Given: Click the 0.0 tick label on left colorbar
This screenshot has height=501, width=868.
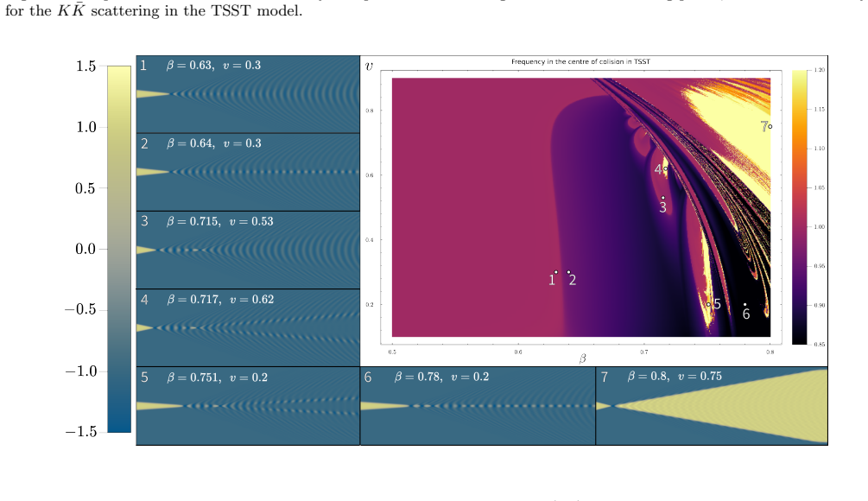Looking at the screenshot, I should click(86, 249).
